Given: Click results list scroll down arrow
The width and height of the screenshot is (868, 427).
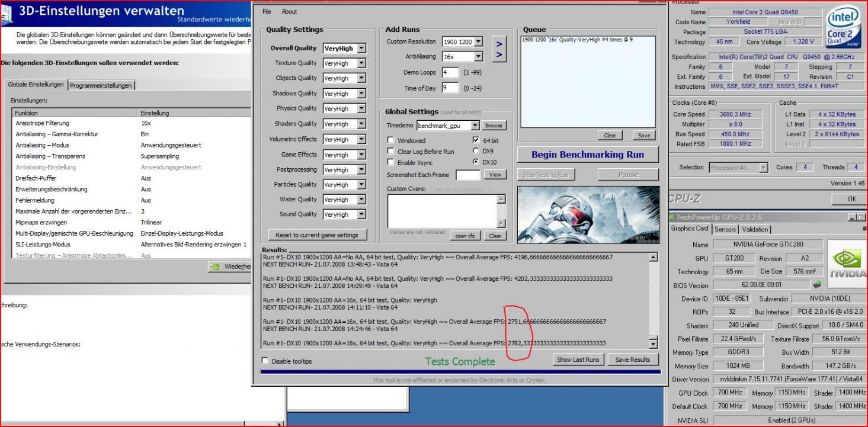Looking at the screenshot, I should pyautogui.click(x=654, y=343).
